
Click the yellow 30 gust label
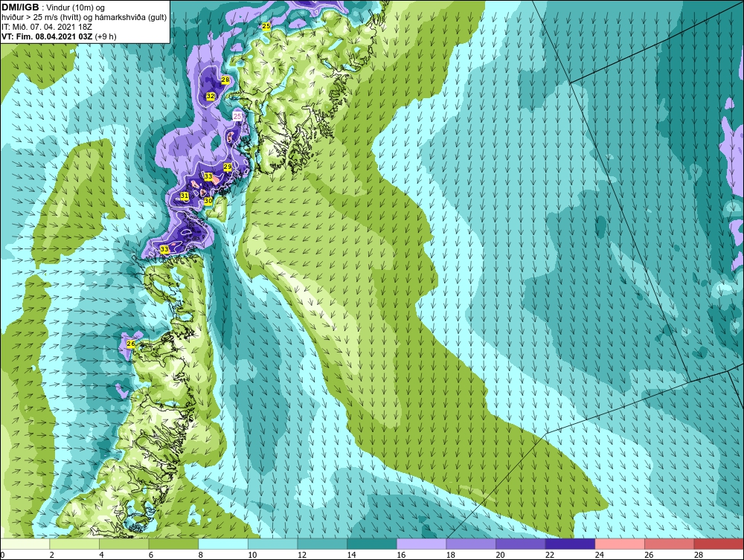[x=208, y=201]
